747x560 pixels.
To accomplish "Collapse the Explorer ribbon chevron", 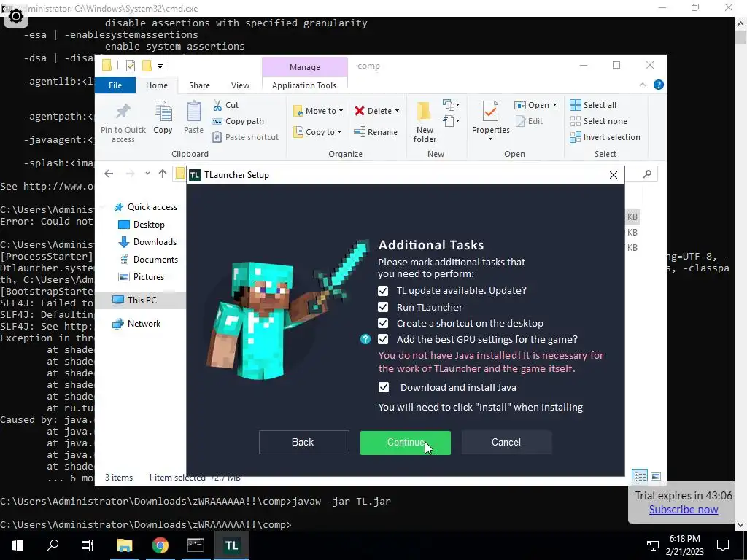I will [643, 85].
